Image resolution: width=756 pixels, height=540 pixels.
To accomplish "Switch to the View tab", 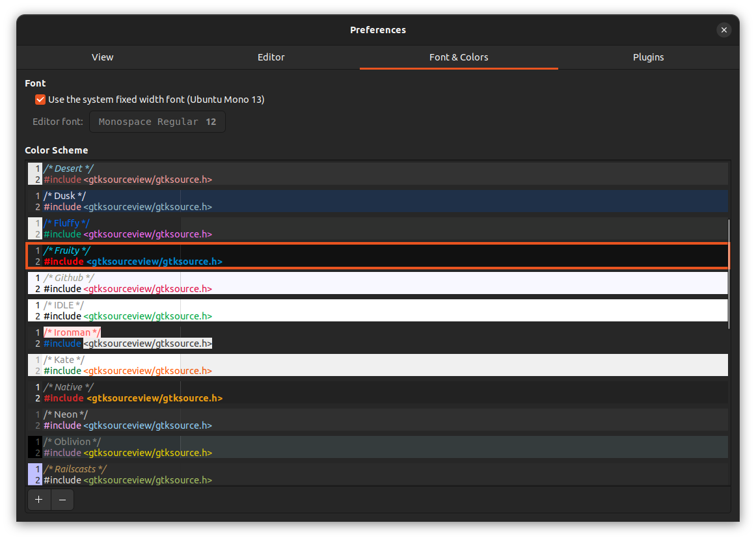I will [102, 57].
